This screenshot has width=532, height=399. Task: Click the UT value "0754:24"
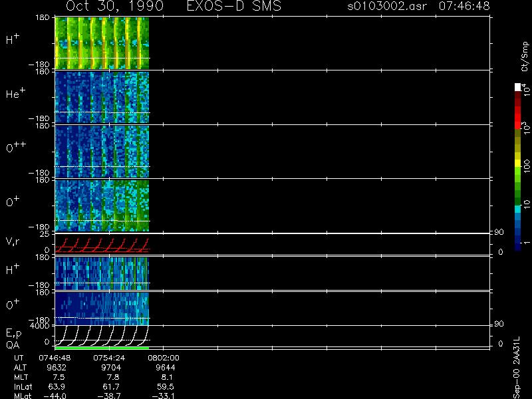[x=109, y=358]
